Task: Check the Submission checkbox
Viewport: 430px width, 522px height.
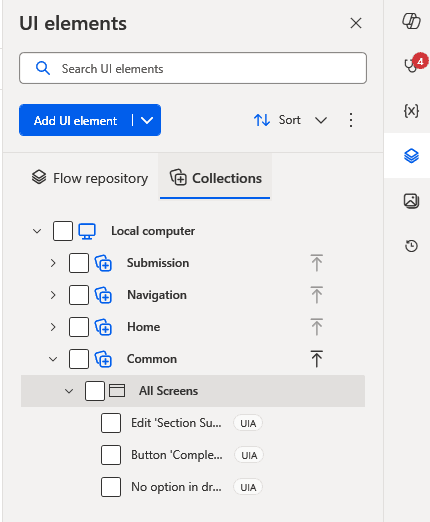Action: click(79, 263)
